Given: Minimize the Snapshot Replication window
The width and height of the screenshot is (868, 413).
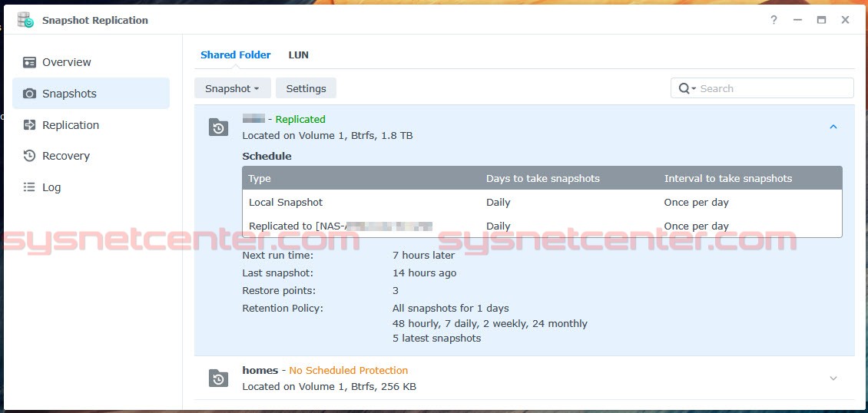Looking at the screenshot, I should pyautogui.click(x=797, y=20).
